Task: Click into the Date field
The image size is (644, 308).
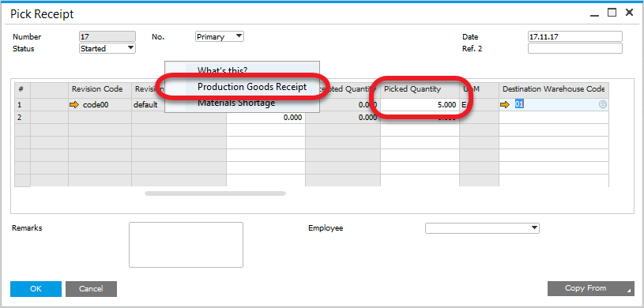Action: [x=575, y=36]
